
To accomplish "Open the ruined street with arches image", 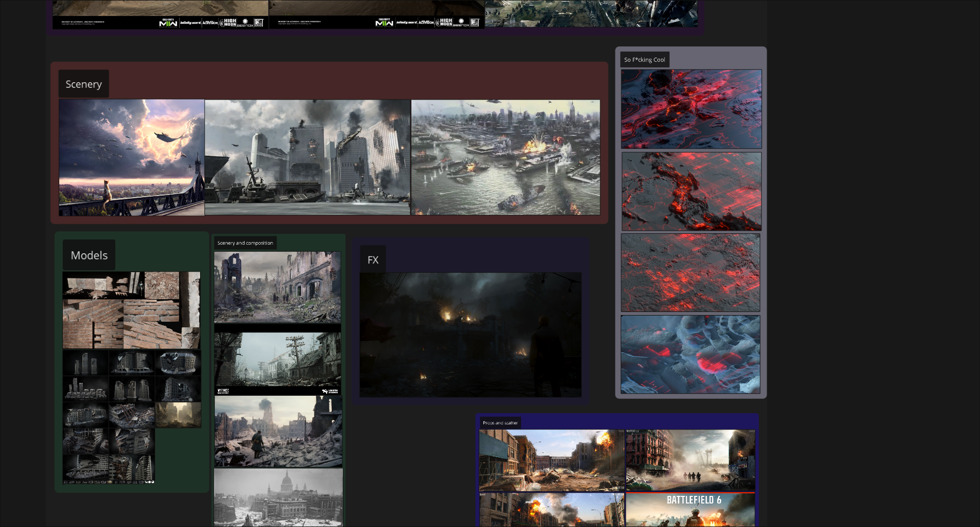I will tap(278, 287).
